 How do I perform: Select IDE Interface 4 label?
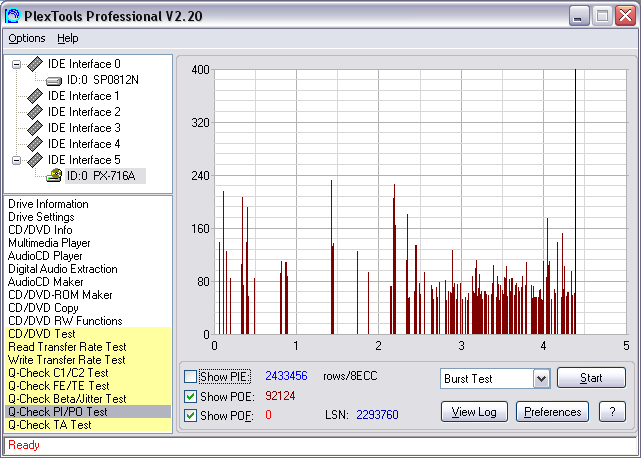84,144
